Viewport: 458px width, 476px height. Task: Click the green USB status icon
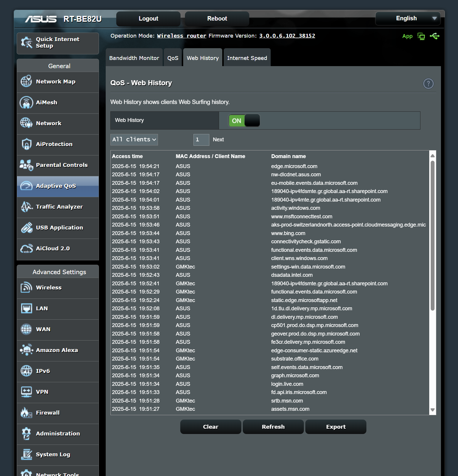click(435, 36)
